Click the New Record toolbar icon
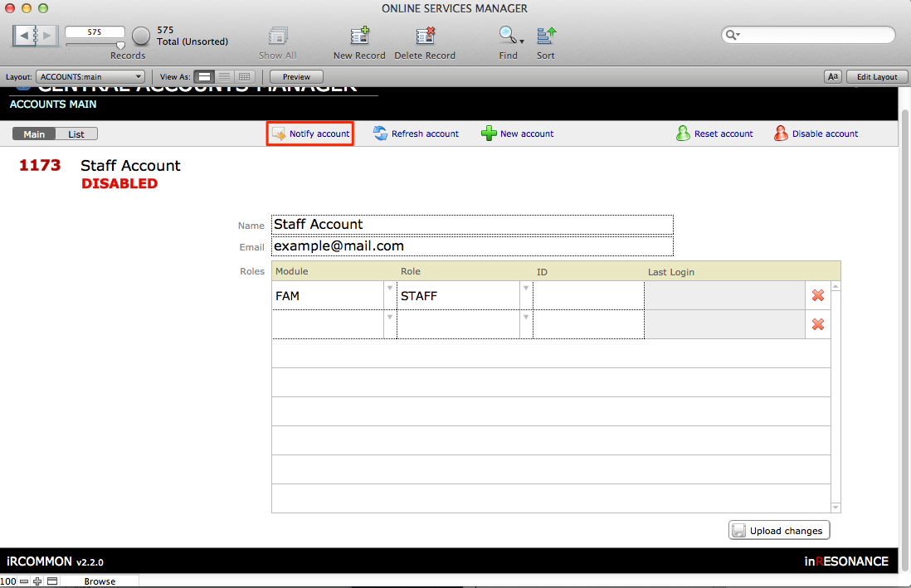This screenshot has height=588, width=911. [359, 36]
